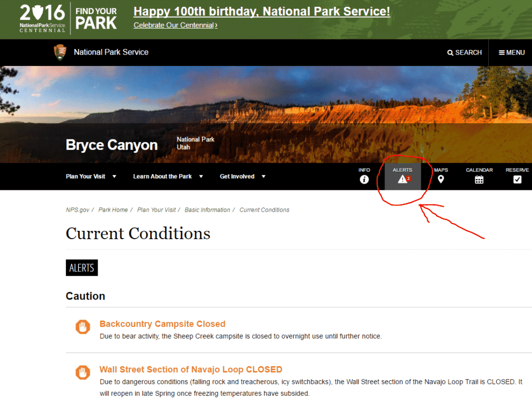Click the Navajo Loop Trail closure description
This screenshot has height=404, width=532.
(x=311, y=388)
